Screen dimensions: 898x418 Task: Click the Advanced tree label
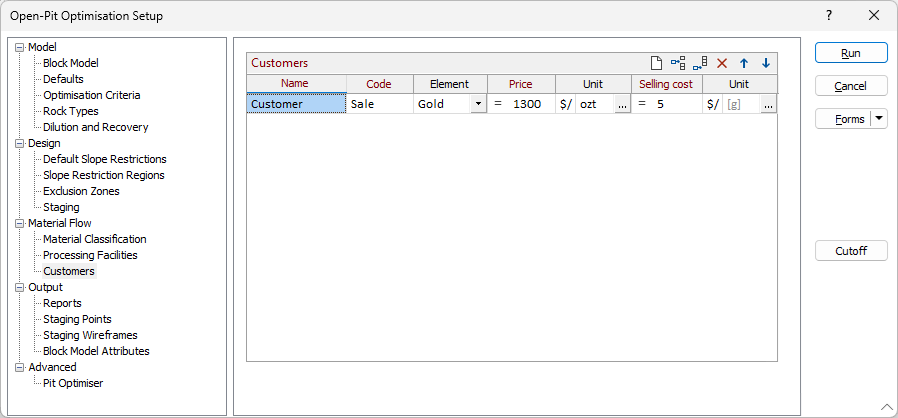(52, 367)
